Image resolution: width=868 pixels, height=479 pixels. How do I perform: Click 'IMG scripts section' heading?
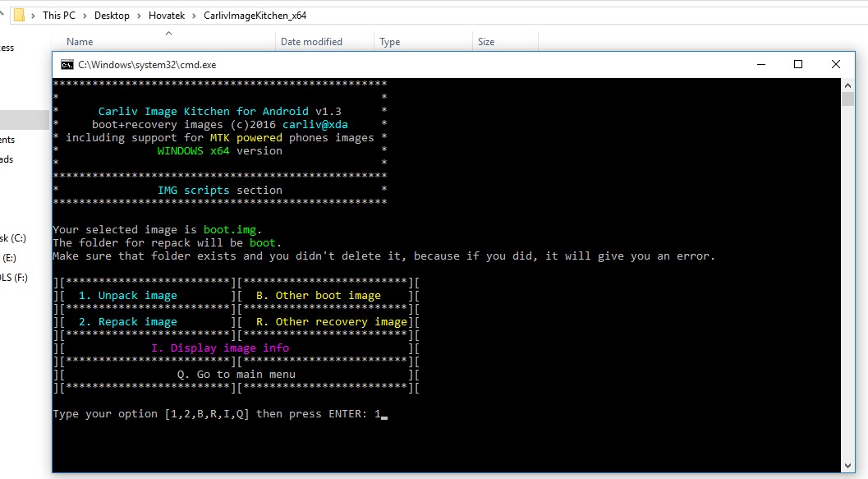click(x=220, y=190)
